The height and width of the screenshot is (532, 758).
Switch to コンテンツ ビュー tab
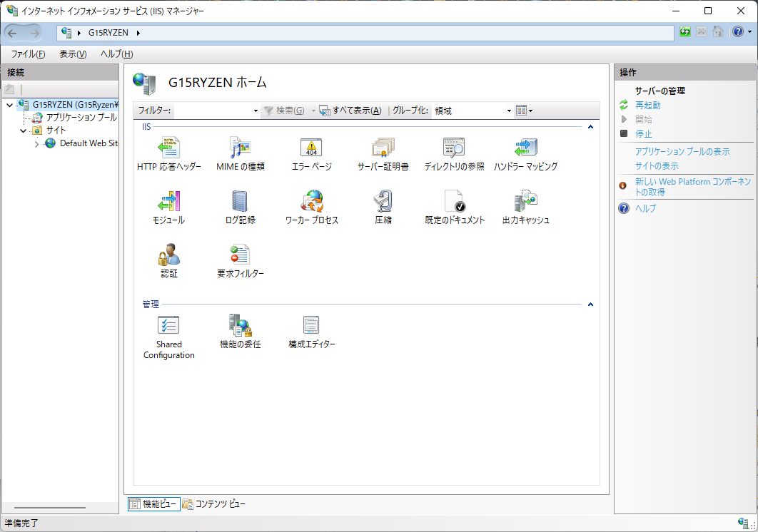coord(214,504)
